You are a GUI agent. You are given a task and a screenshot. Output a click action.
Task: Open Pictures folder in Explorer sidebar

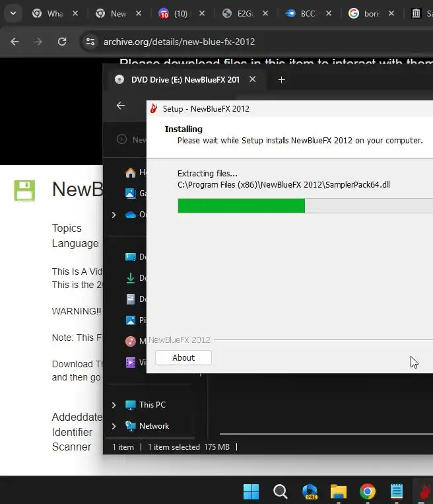135,320
